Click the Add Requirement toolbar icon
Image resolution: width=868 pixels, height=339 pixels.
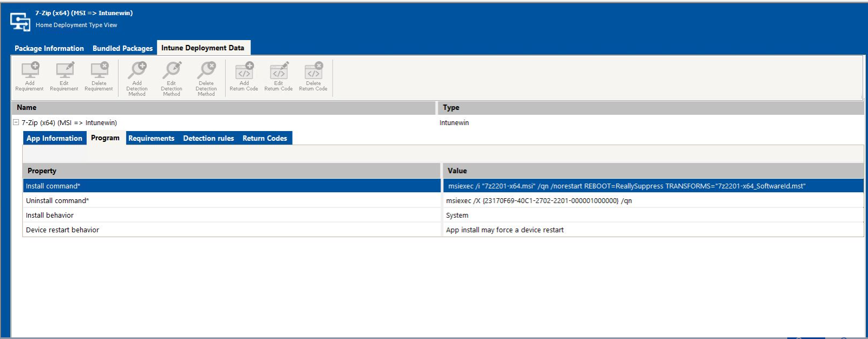(30, 70)
